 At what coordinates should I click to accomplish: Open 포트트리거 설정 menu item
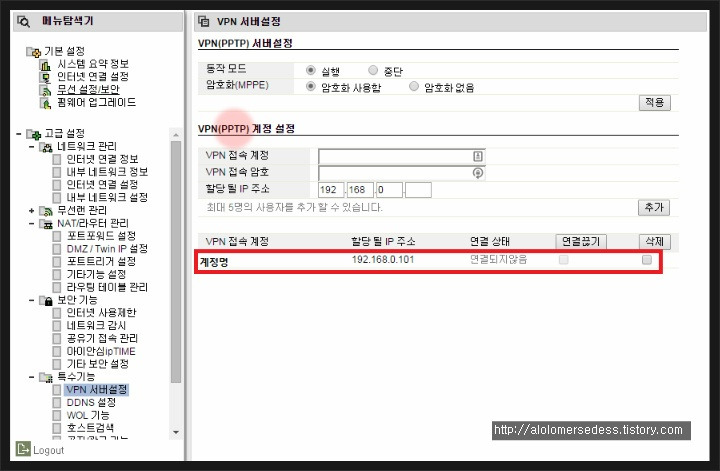101,262
